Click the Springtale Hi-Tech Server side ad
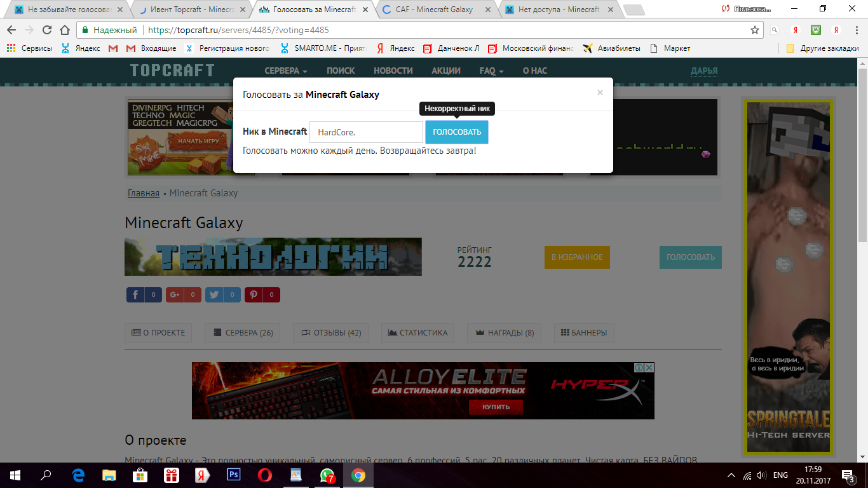 pyautogui.click(x=788, y=277)
